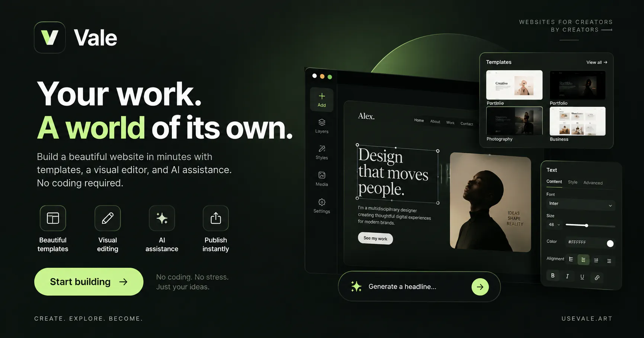Open the Inter font dropdown
Screen dimensions: 644x338
coord(580,204)
